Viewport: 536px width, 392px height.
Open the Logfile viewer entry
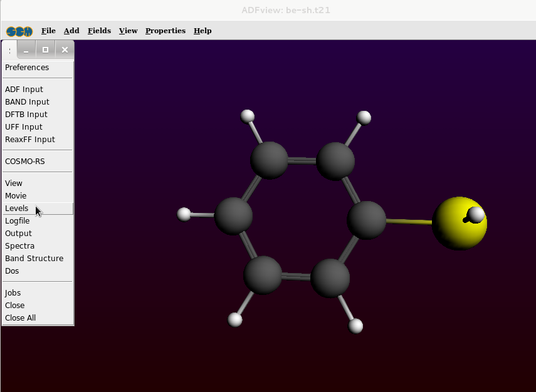[x=18, y=221]
